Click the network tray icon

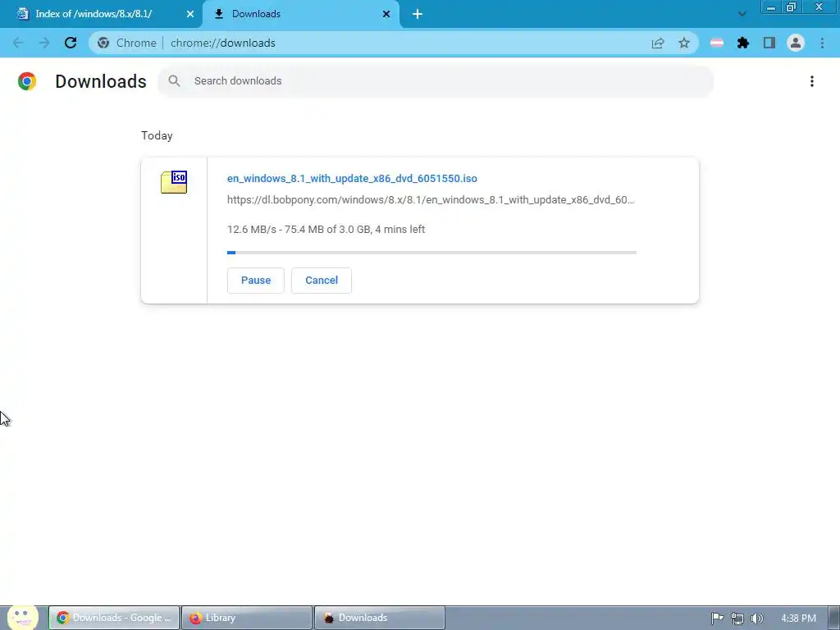click(737, 619)
